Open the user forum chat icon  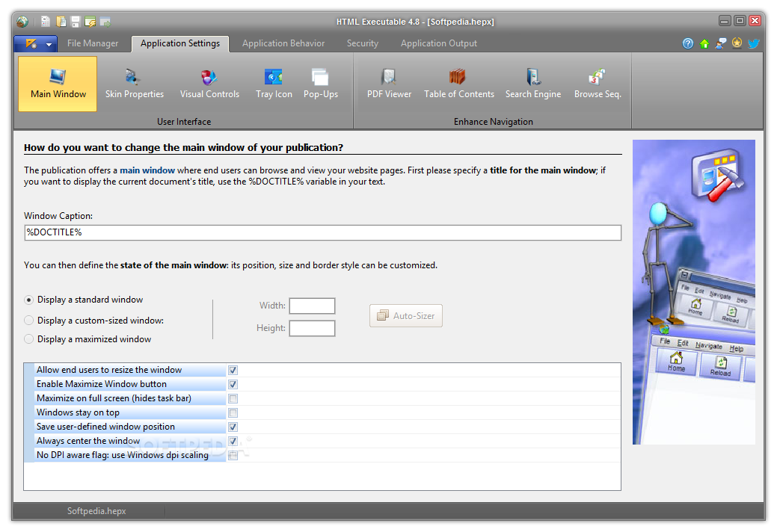pyautogui.click(x=721, y=43)
